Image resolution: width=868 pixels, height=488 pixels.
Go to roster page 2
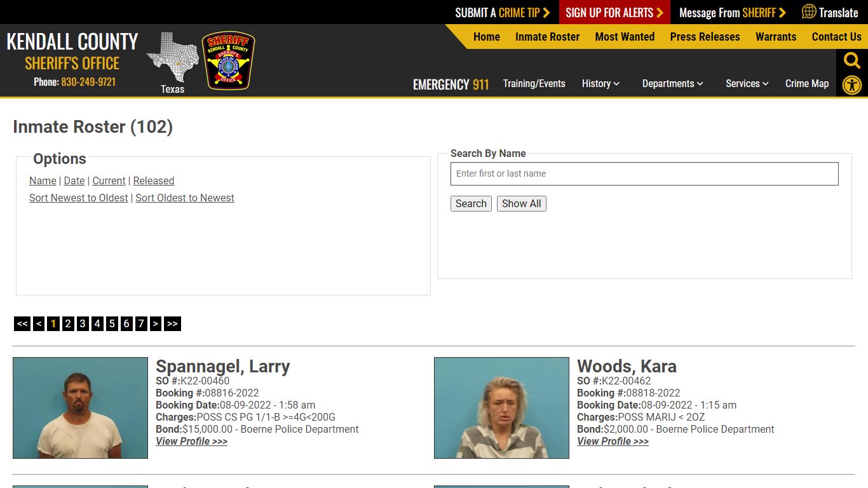(68, 323)
